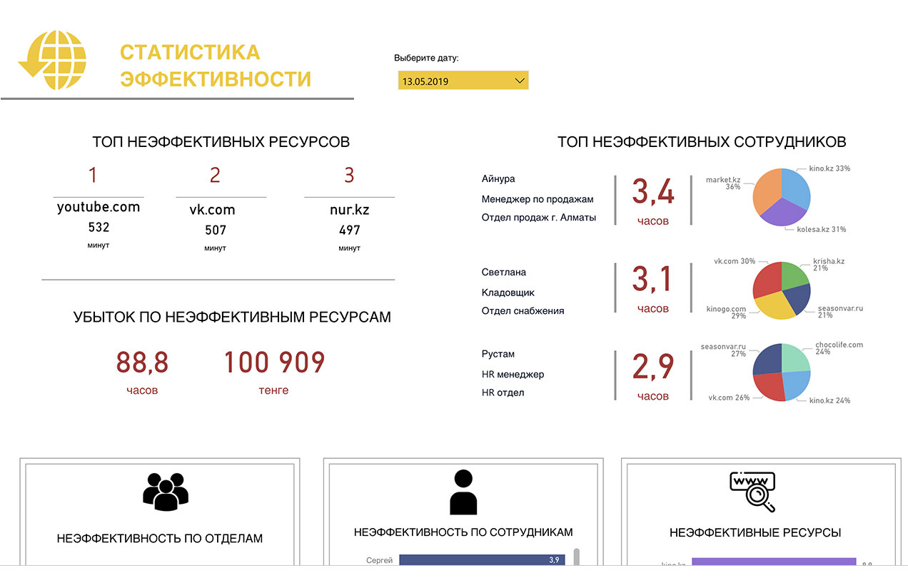This screenshot has width=908, height=588.
Task: Select youtube.com in top resources
Action: (99, 208)
